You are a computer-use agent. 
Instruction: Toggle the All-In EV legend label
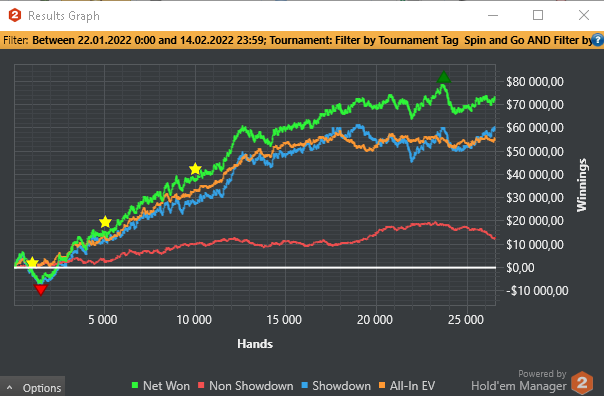[412, 386]
